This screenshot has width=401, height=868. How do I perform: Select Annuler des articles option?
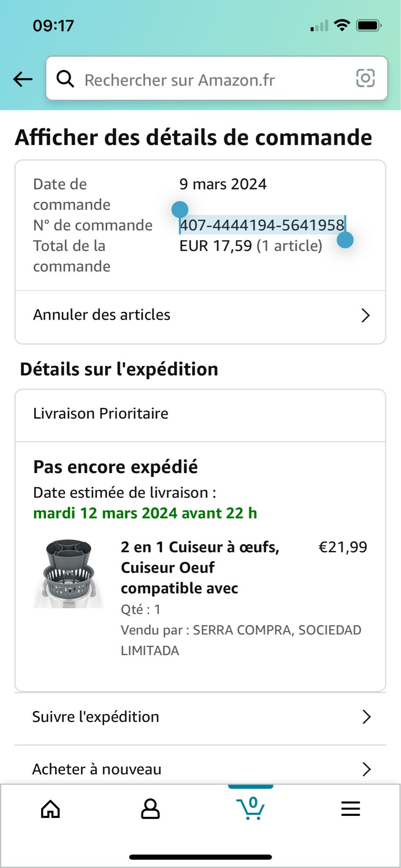click(102, 315)
